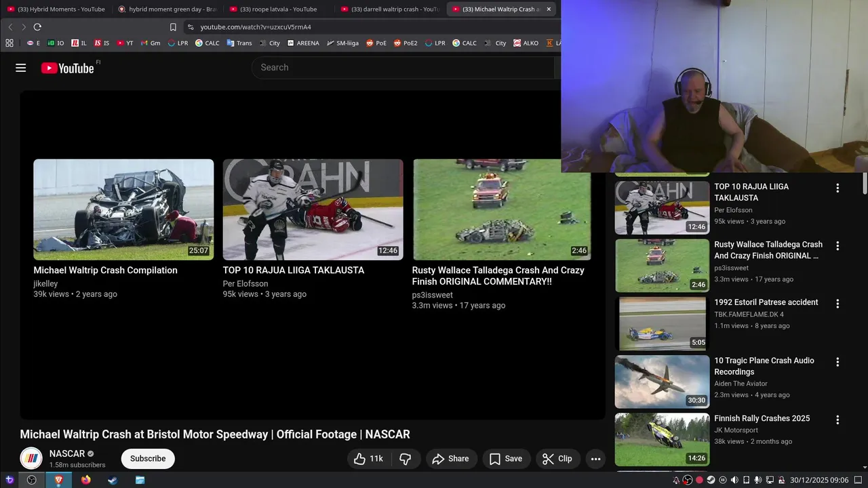Screen dimensions: 868x488
Task: Close the Michael Waltrip Crash tab
Action: click(549, 9)
